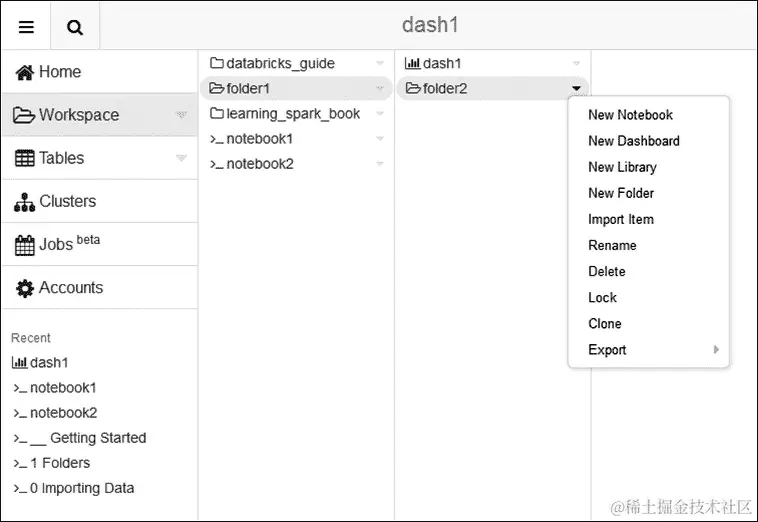Select Delete in context menu

pyautogui.click(x=607, y=272)
